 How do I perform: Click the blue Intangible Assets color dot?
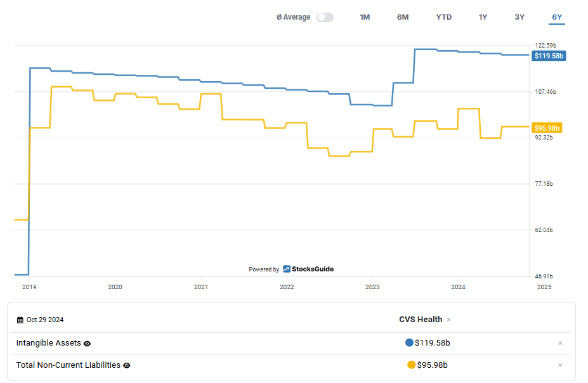409,342
